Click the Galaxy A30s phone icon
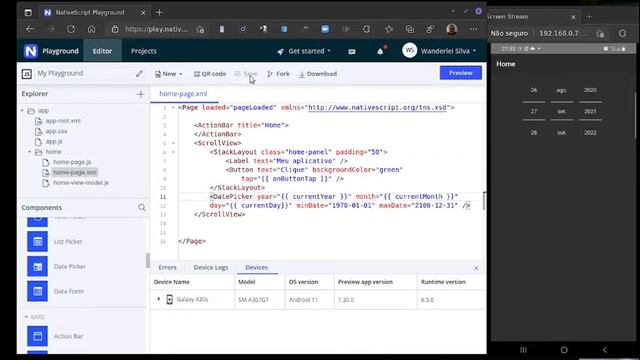The image size is (640, 360). [169, 300]
